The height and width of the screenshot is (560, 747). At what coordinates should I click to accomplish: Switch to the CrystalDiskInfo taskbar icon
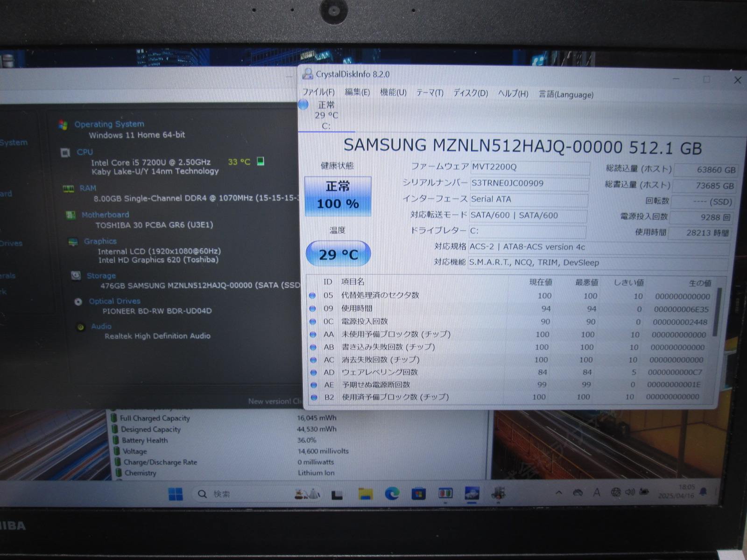pos(472,493)
